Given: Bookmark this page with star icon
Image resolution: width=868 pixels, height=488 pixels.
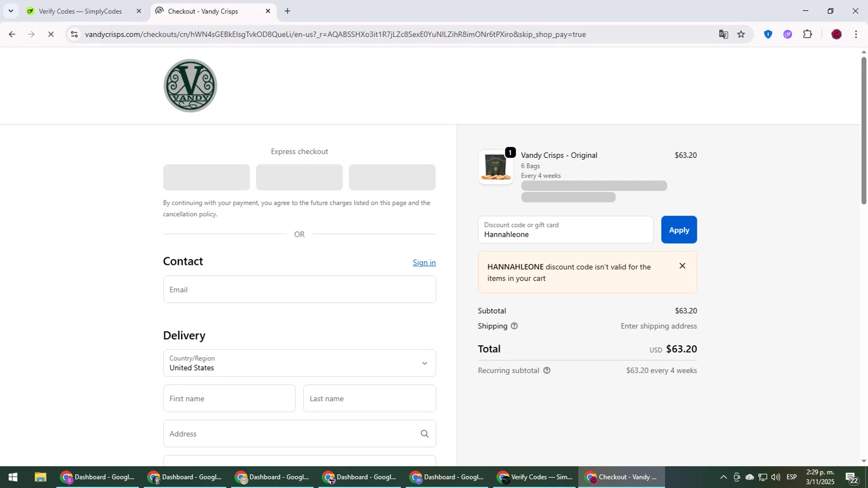Looking at the screenshot, I should tap(741, 35).
